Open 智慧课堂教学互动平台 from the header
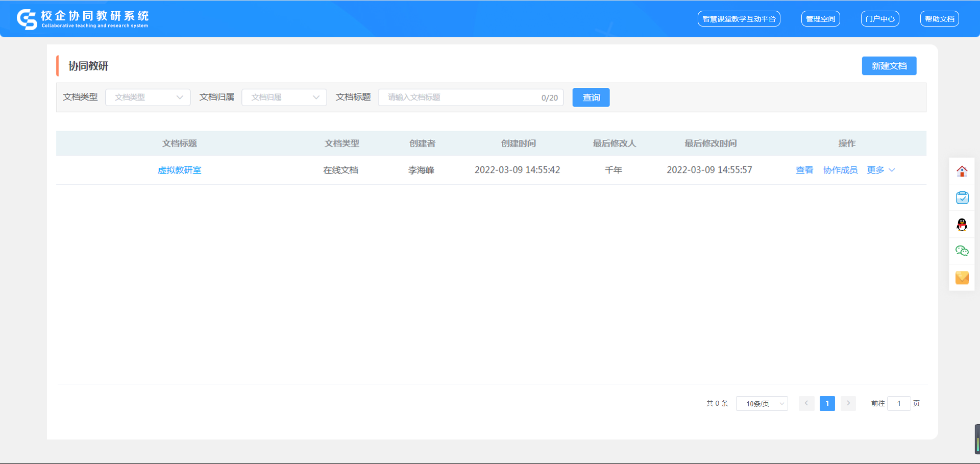 (739, 19)
